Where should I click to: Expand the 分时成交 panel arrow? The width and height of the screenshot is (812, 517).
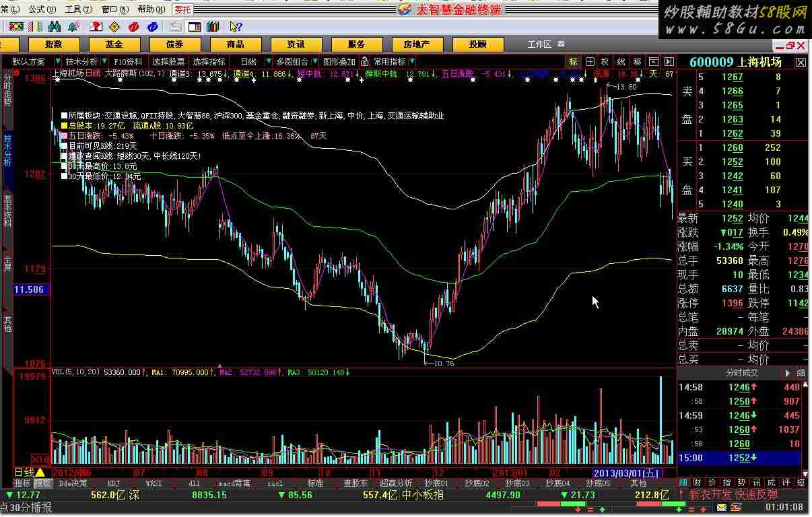(788, 373)
